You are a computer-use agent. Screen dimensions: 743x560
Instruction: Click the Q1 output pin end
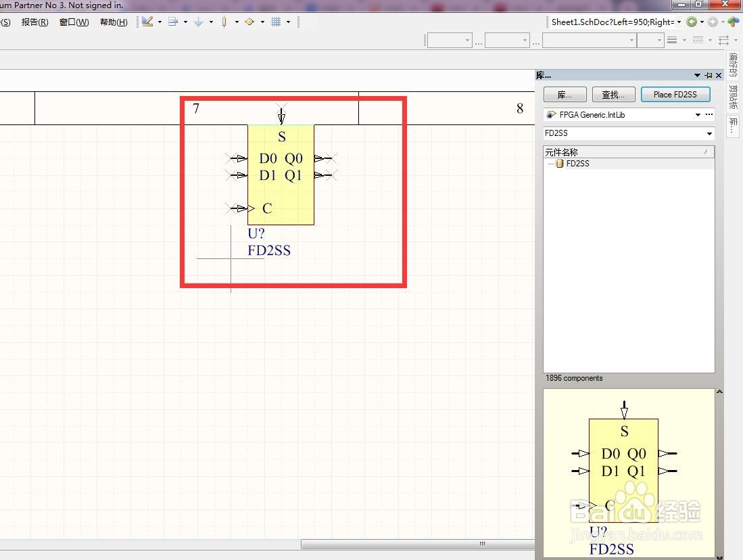332,175
